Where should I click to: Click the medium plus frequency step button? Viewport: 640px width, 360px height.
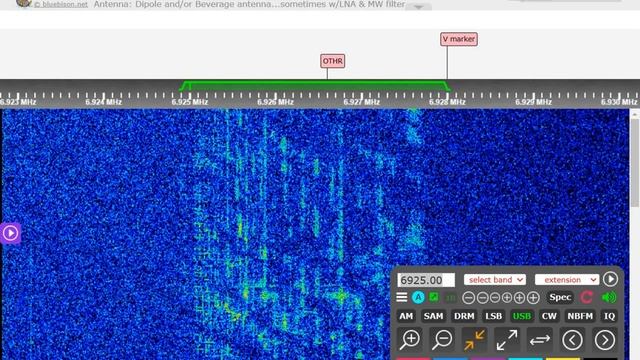(519, 298)
